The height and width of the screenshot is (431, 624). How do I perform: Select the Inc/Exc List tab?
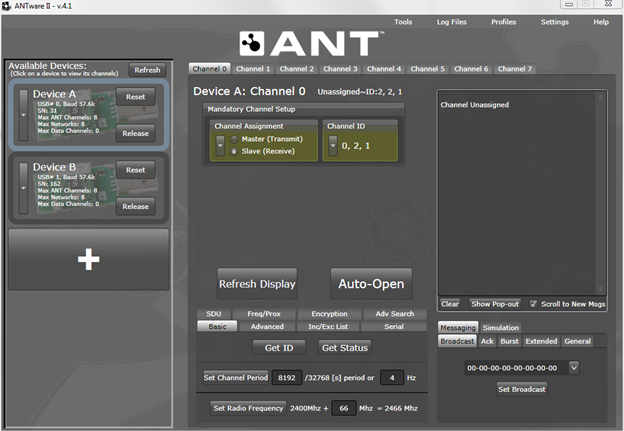click(x=328, y=326)
